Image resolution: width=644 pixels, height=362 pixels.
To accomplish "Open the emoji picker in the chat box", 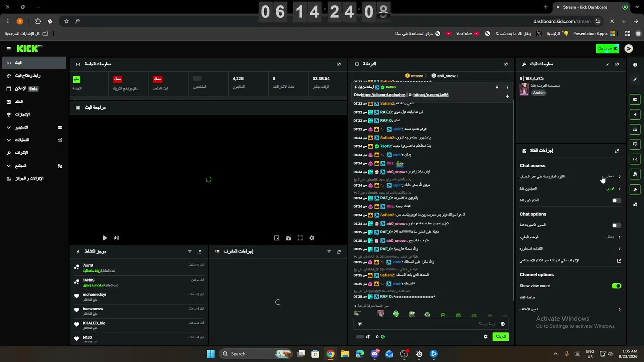I will pos(502,324).
